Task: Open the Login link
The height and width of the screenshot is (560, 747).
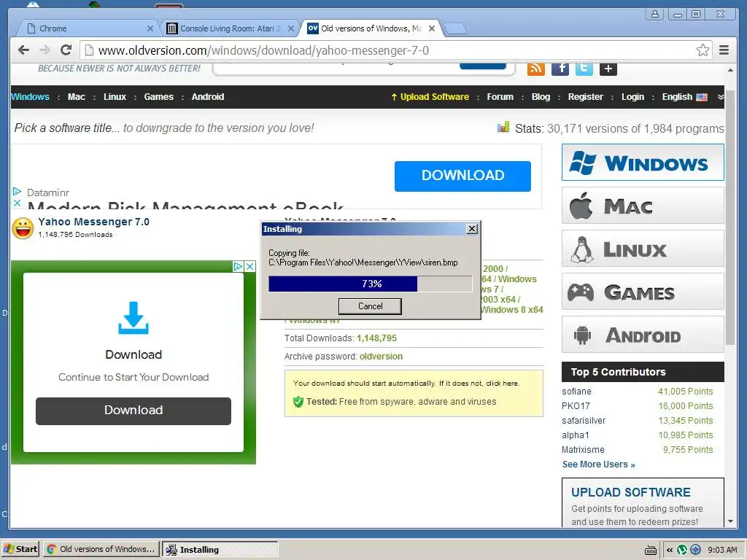Action: [632, 97]
